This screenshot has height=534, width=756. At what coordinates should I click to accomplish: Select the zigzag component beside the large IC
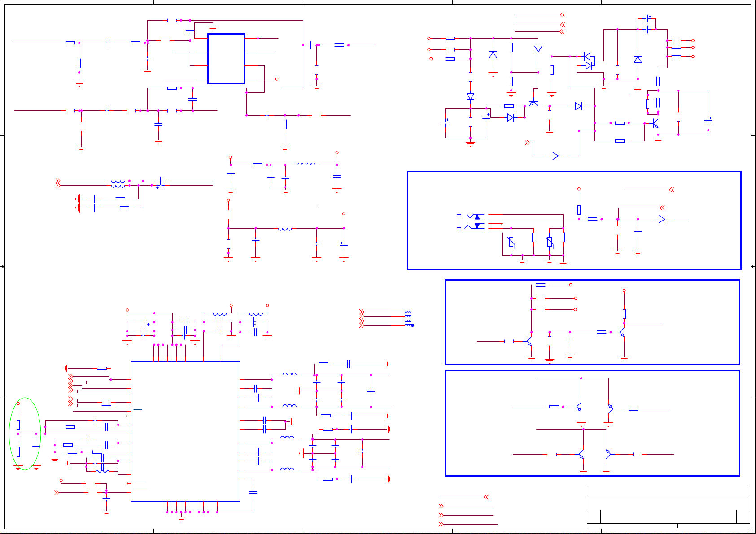point(103,471)
